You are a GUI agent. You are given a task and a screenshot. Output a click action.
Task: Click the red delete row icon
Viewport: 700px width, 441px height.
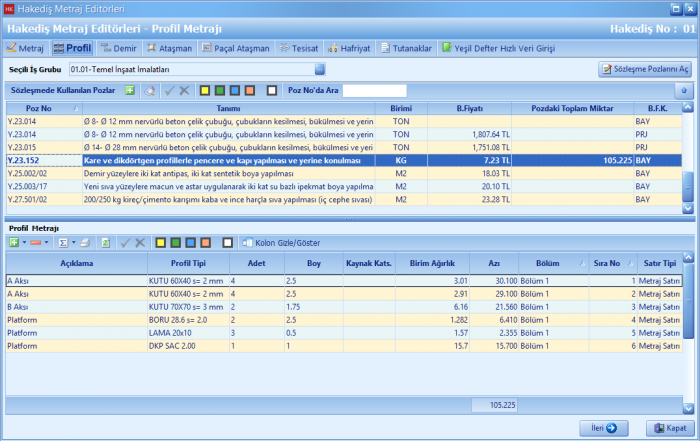coord(37,242)
